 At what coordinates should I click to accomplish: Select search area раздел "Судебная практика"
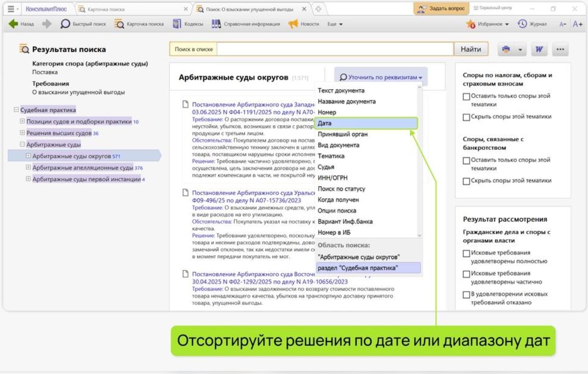pyautogui.click(x=368, y=268)
